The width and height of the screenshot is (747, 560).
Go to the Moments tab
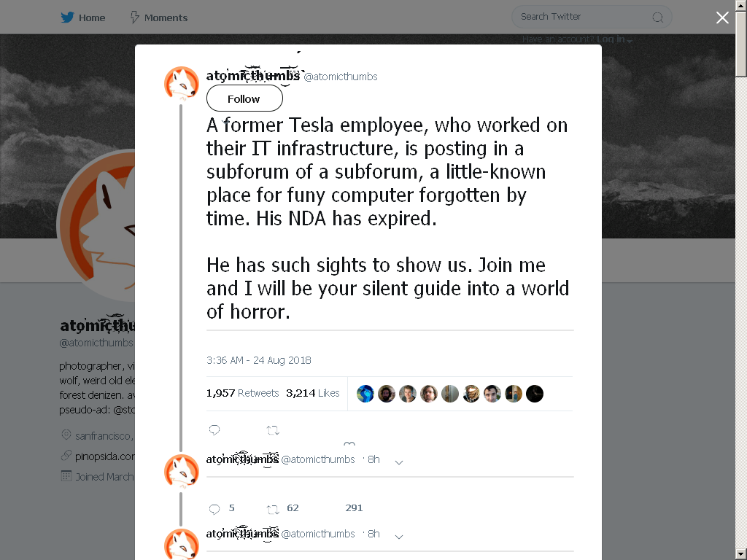166,17
